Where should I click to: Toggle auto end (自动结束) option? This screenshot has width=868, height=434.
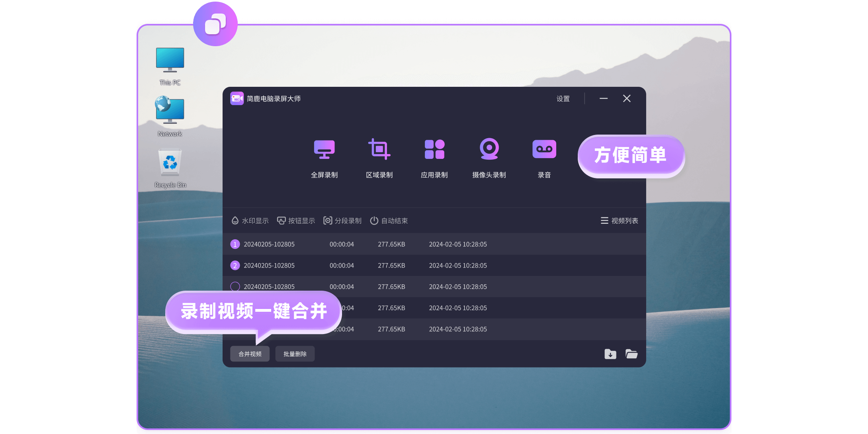[x=389, y=221]
